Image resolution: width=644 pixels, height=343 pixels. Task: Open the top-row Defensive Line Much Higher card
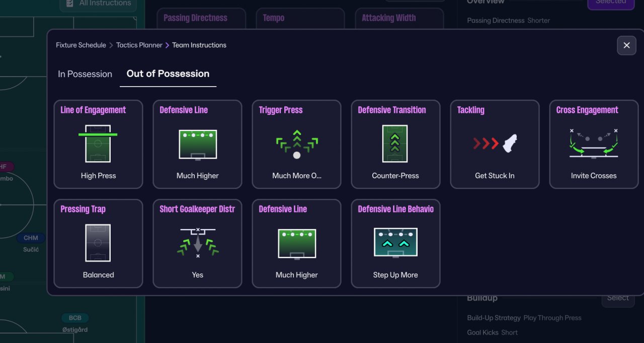tap(197, 144)
